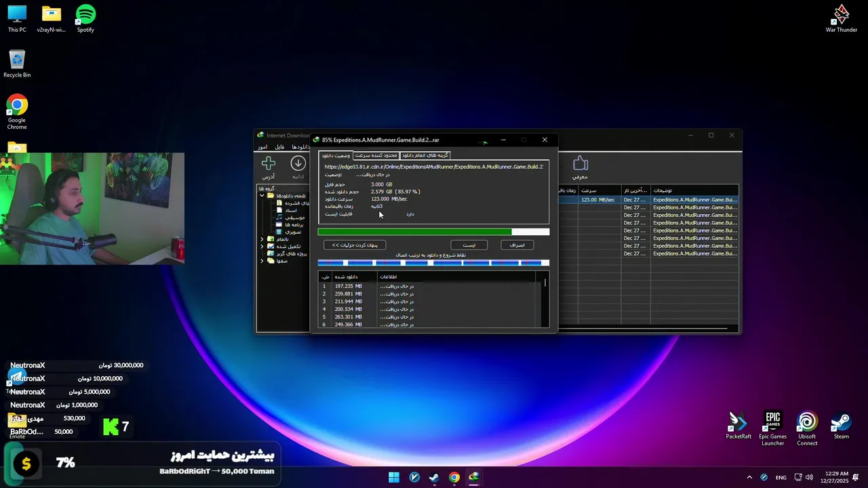
Task: Click the Resume download arrow icon in IDM toolbar
Action: 298,163
